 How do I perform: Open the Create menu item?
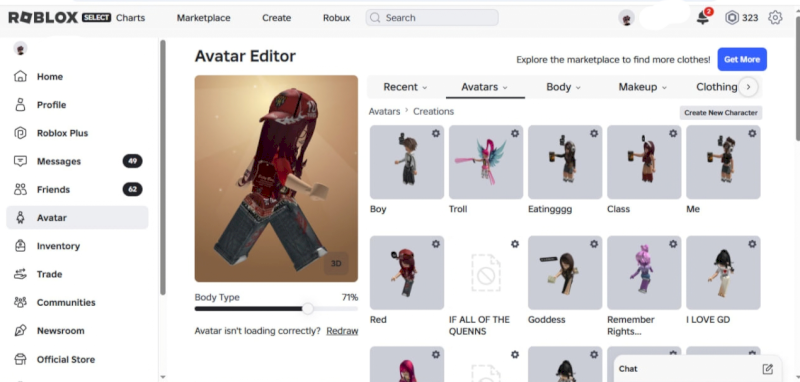click(x=277, y=18)
